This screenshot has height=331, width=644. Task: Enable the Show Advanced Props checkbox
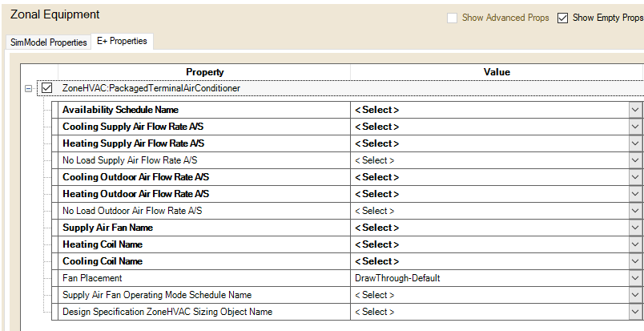coord(453,18)
